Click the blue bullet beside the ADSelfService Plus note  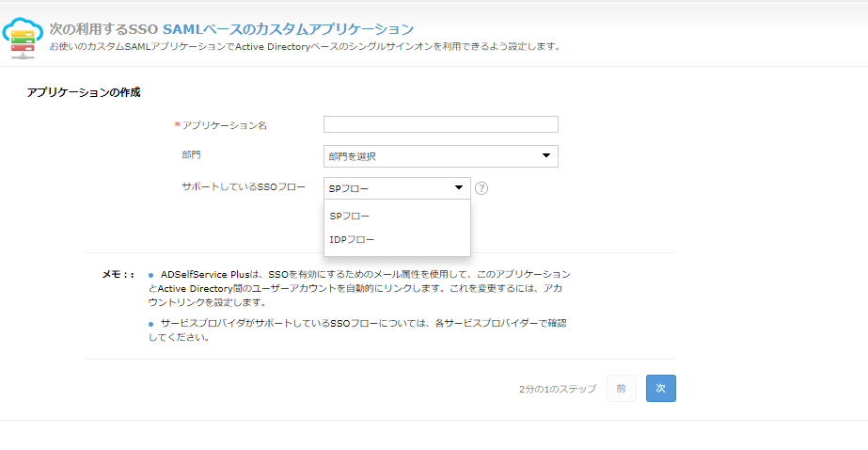point(151,274)
